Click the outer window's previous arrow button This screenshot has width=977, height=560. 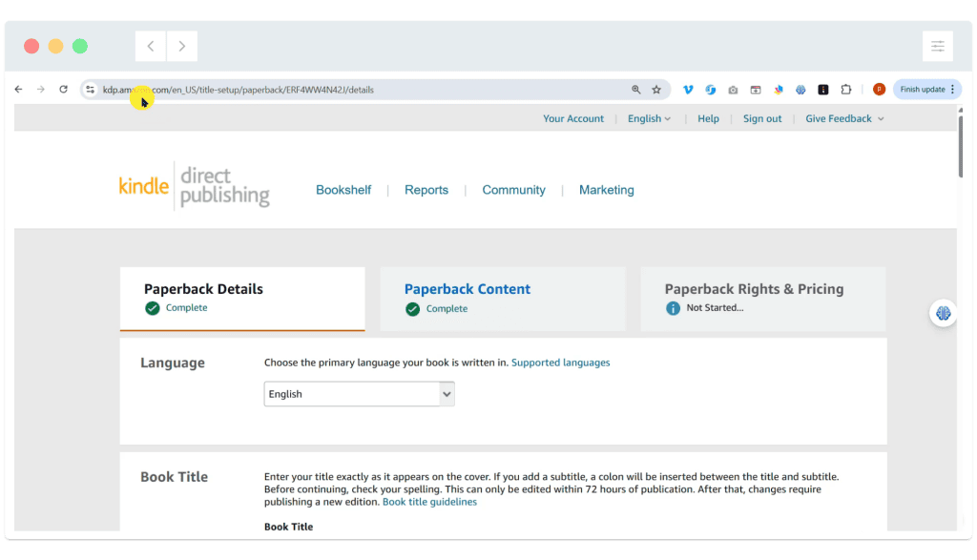click(151, 46)
